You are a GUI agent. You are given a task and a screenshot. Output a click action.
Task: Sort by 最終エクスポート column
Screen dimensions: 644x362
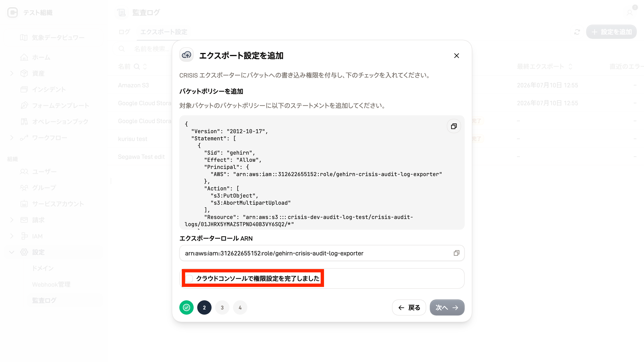[570, 66]
